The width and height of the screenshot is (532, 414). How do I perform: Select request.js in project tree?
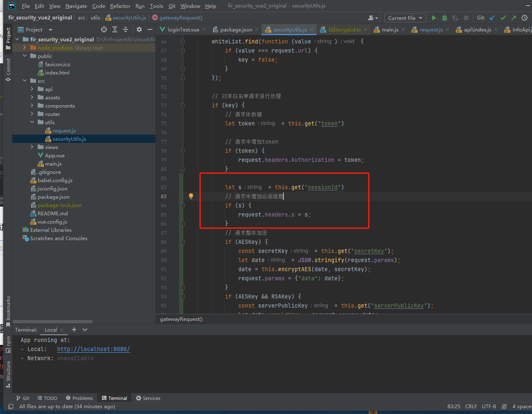coord(64,130)
